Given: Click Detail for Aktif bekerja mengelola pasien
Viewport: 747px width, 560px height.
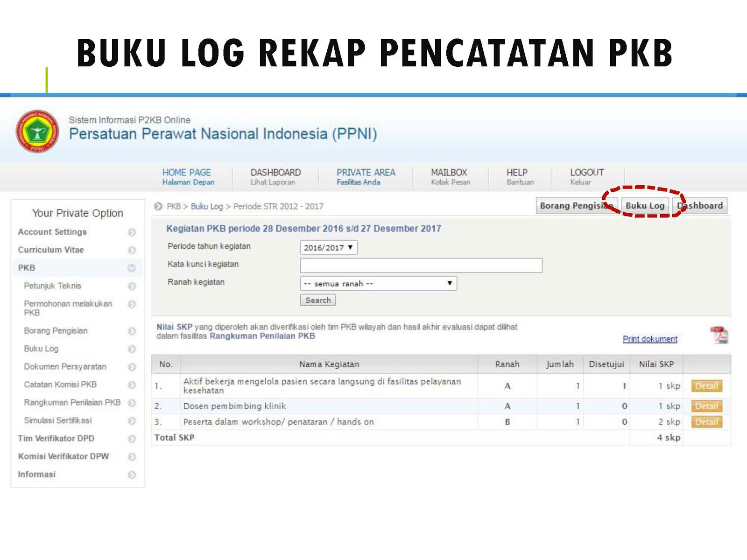Looking at the screenshot, I should click(x=706, y=386).
